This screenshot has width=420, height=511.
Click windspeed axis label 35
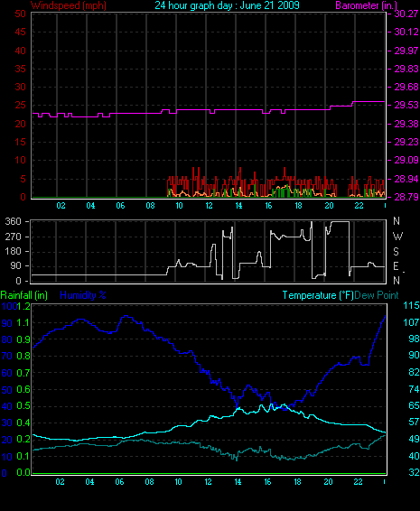[21, 69]
